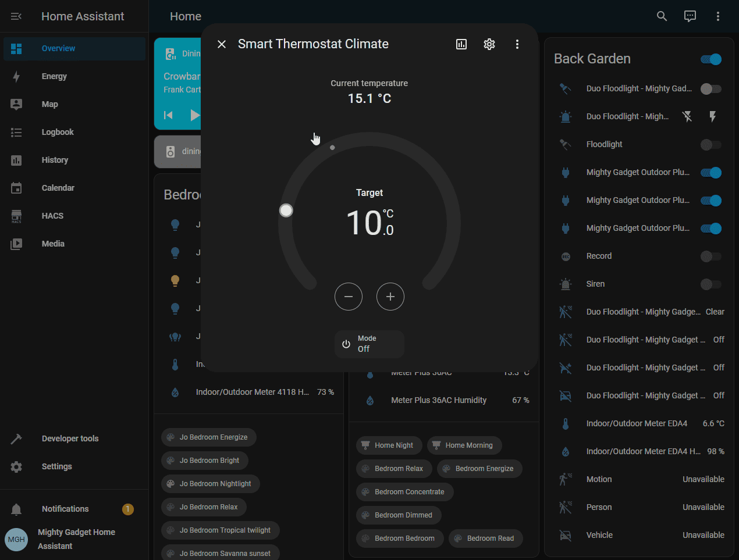739x560 pixels.
Task: Open thermostat dialog overflow menu
Action: point(517,44)
